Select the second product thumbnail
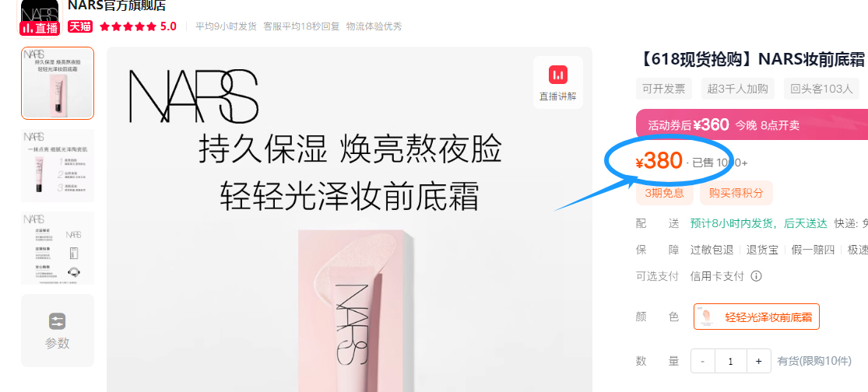The width and height of the screenshot is (868, 392). [x=58, y=166]
